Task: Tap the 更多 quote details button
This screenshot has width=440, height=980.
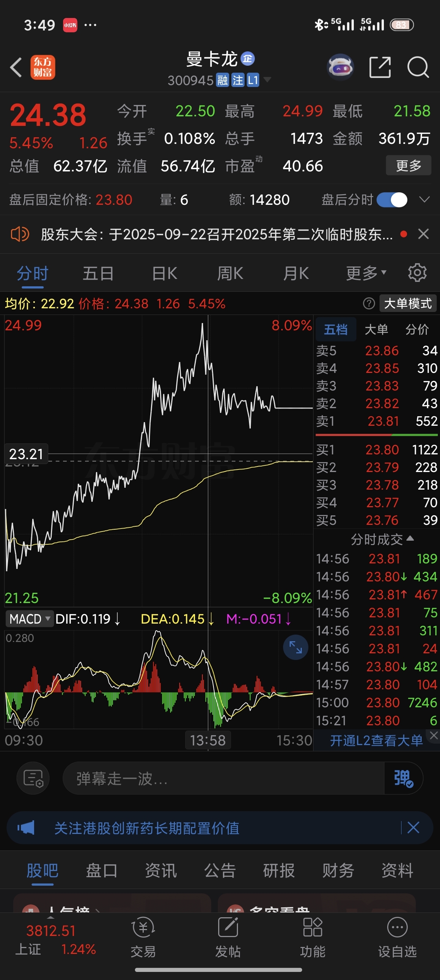Action: 408,166
